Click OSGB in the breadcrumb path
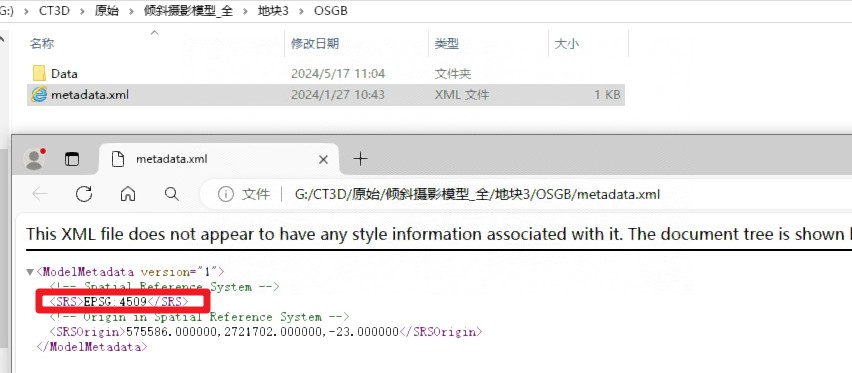Viewport: 852px width, 373px height. point(330,11)
